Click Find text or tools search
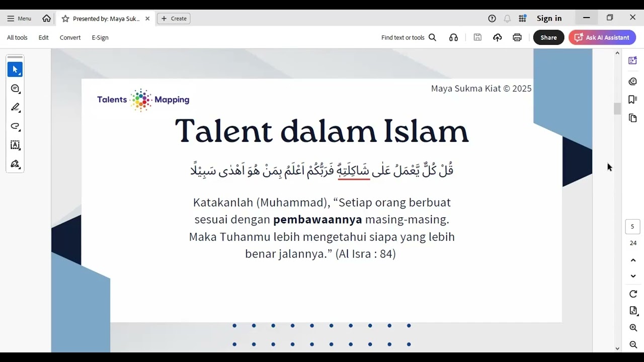 click(409, 38)
